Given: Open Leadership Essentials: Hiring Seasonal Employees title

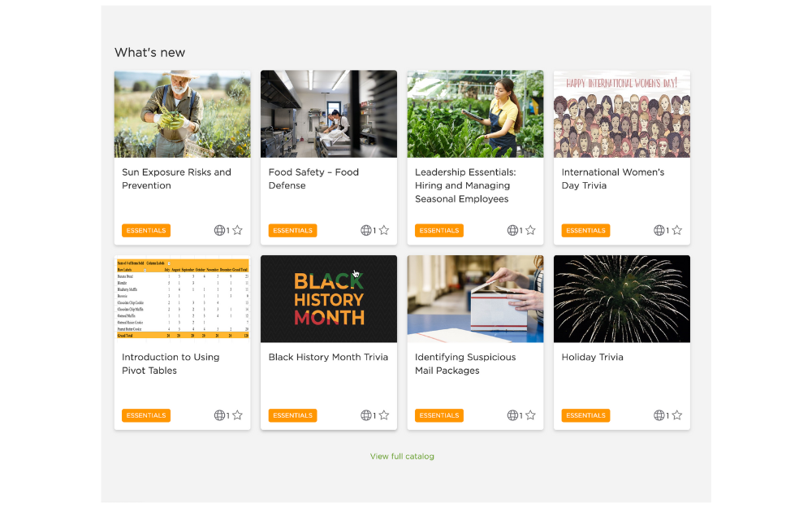Looking at the screenshot, I should tap(465, 185).
